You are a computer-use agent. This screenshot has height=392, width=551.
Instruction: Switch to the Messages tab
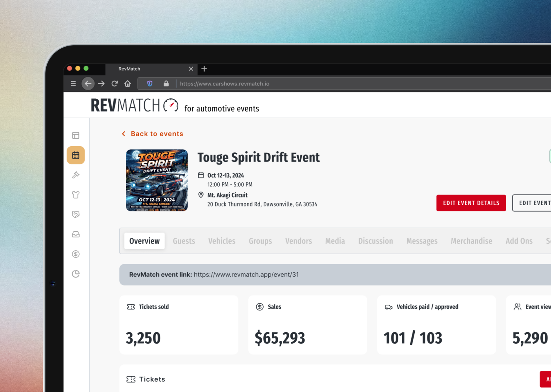422,241
